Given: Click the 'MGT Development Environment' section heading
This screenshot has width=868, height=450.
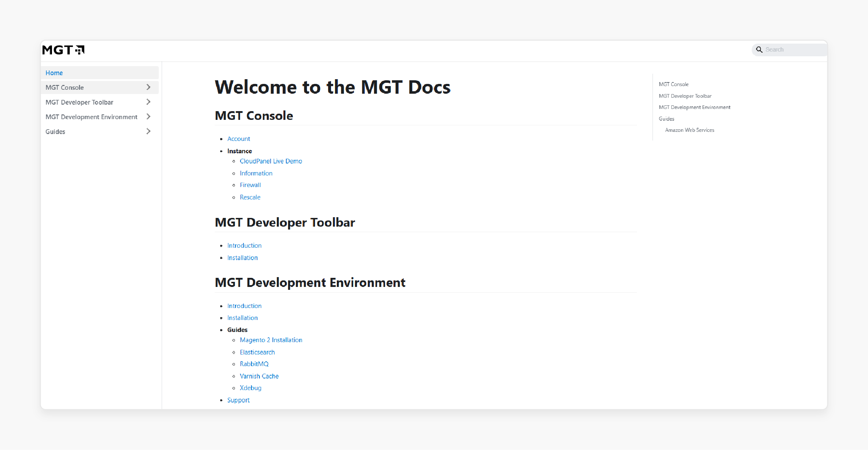Looking at the screenshot, I should click(x=310, y=283).
